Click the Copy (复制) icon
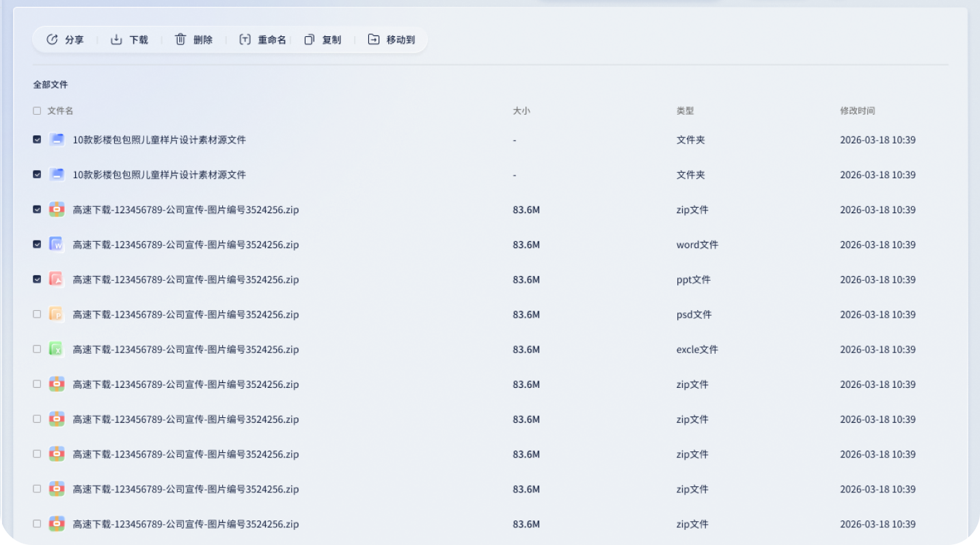Viewport: 980px width, 545px height. tap(309, 40)
